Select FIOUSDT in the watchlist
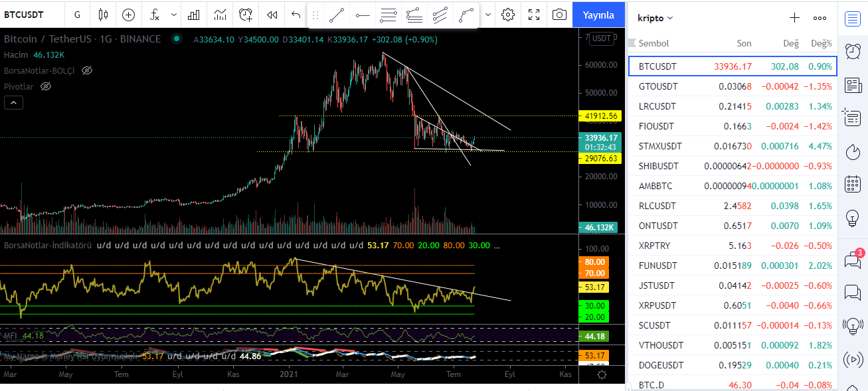The width and height of the screenshot is (868, 391). [733, 126]
